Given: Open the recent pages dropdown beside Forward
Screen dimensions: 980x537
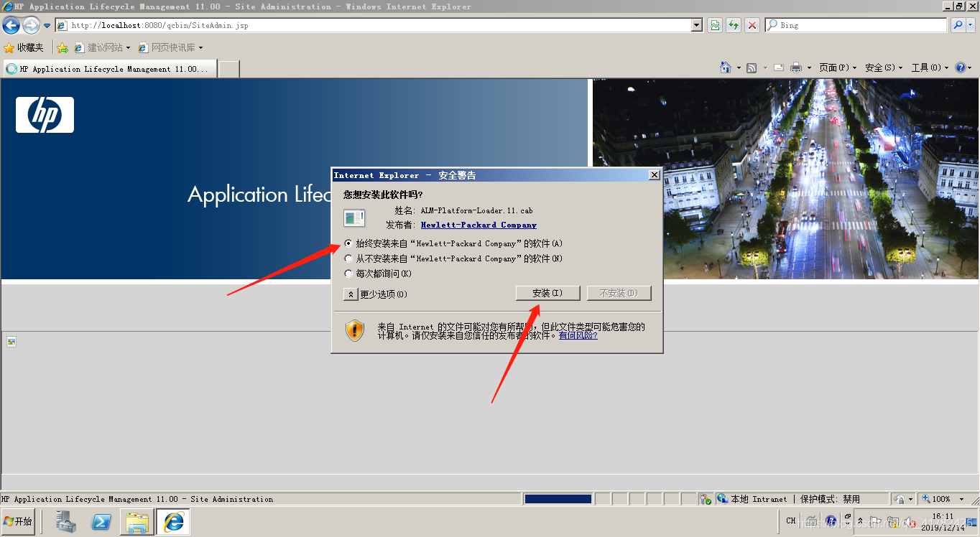Looking at the screenshot, I should click(x=47, y=26).
